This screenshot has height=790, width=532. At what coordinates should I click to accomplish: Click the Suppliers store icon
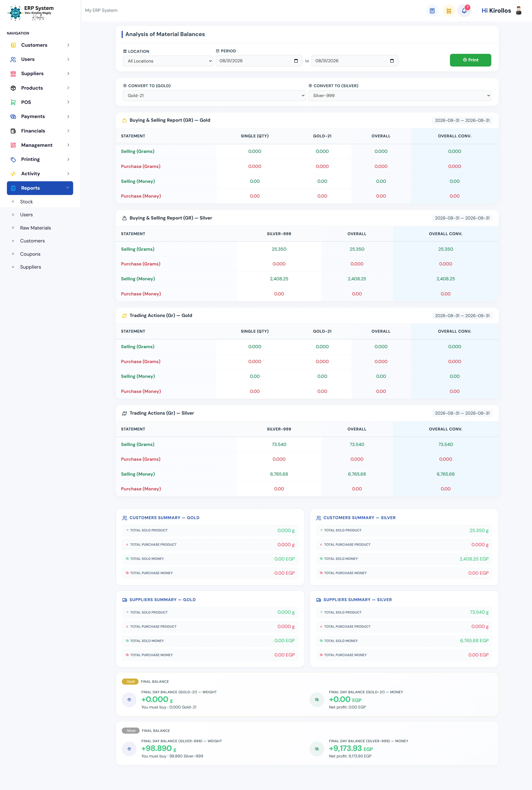(x=13, y=74)
